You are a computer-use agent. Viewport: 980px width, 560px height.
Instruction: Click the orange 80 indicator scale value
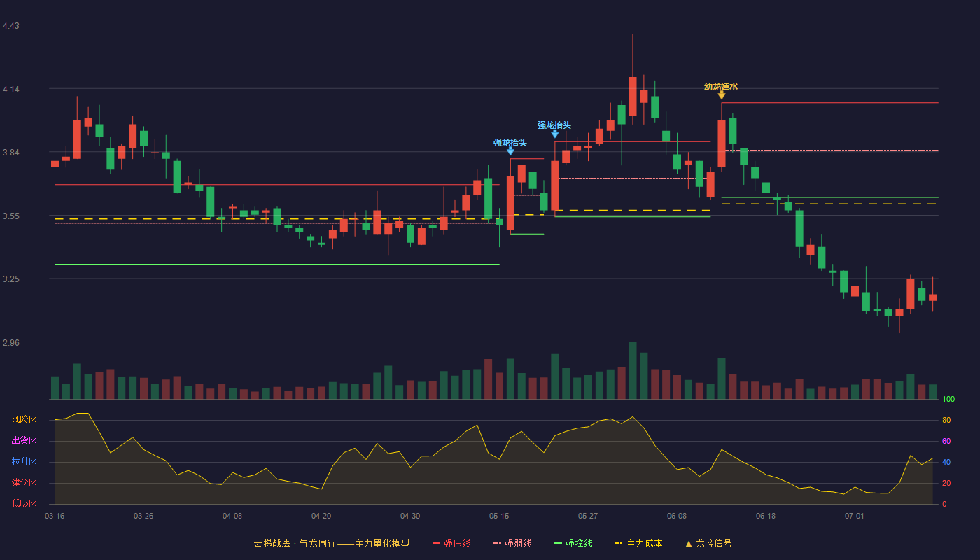[x=946, y=421]
